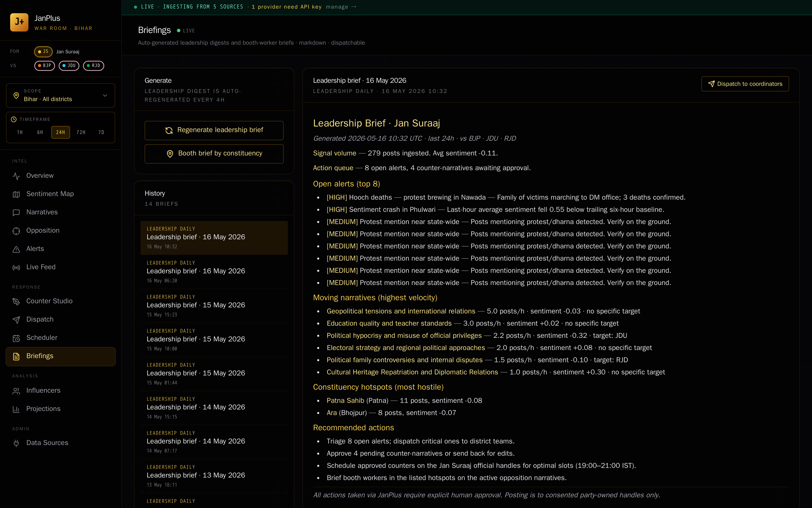Open the Narratives section
Screen dimensions: 812x508
[x=61, y=212]
